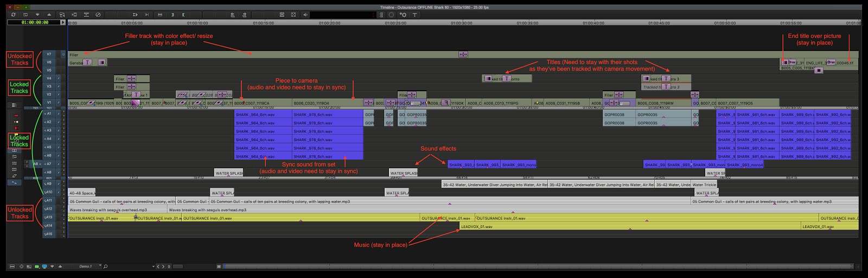Click the left-curving arrow icon in toolbar
The image size is (868, 278).
click(x=232, y=15)
